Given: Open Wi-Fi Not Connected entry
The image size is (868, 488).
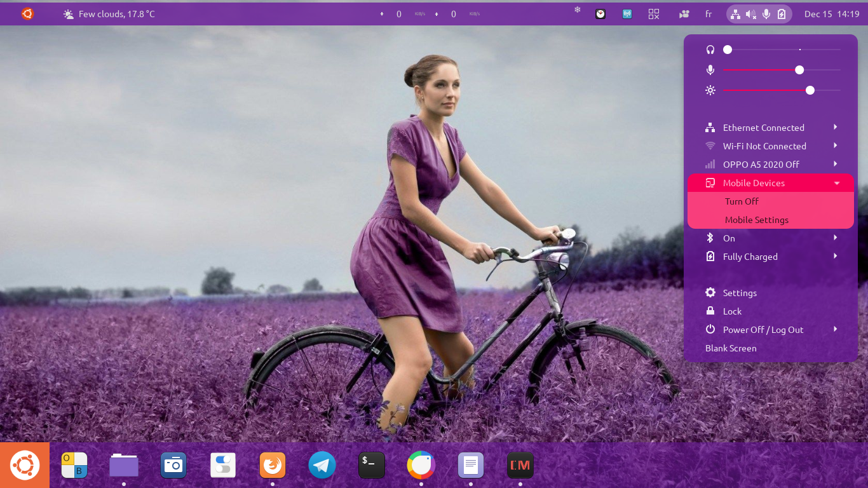Looking at the screenshot, I should point(771,146).
